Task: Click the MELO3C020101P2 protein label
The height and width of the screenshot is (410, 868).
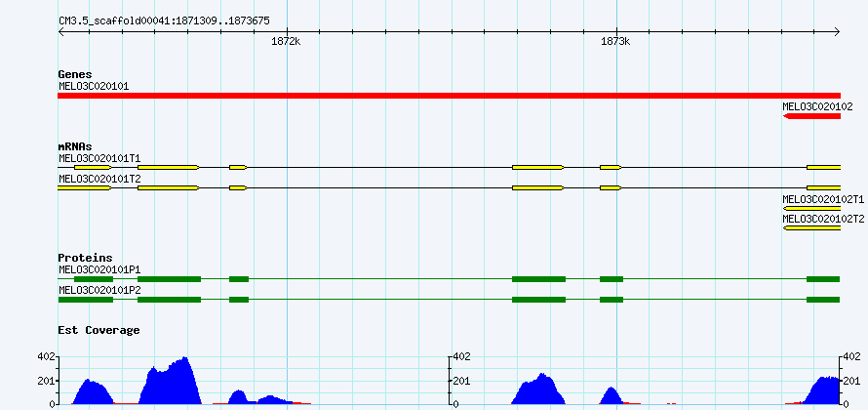Action: pyautogui.click(x=99, y=290)
